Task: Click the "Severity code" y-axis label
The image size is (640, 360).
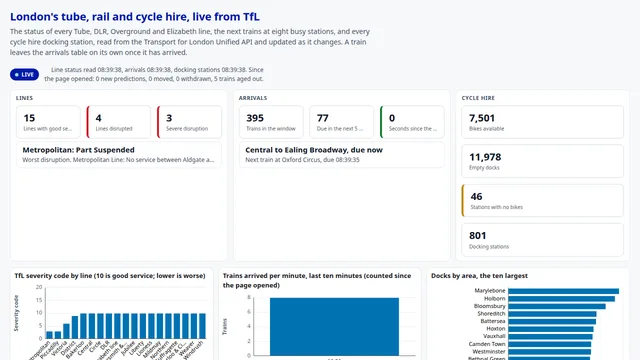Action: click(16, 313)
